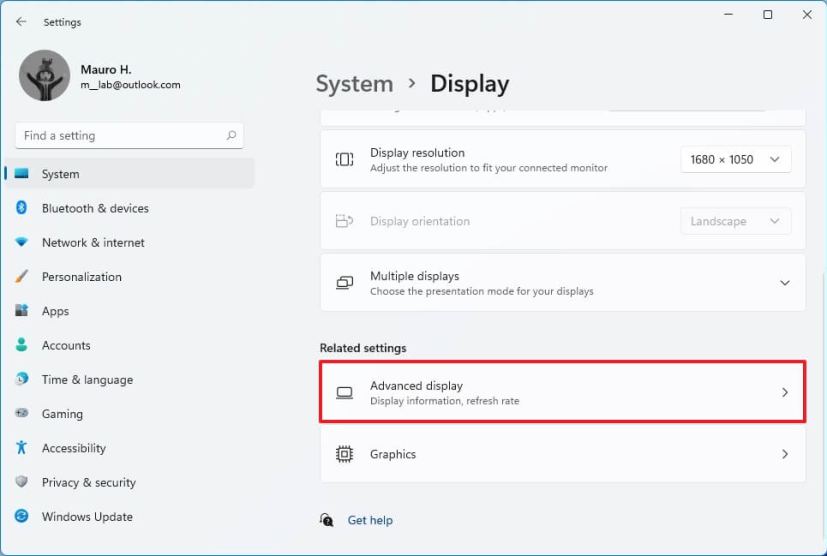Click the Personalization paintbrush icon
The width and height of the screenshot is (827, 556).
pos(21,277)
